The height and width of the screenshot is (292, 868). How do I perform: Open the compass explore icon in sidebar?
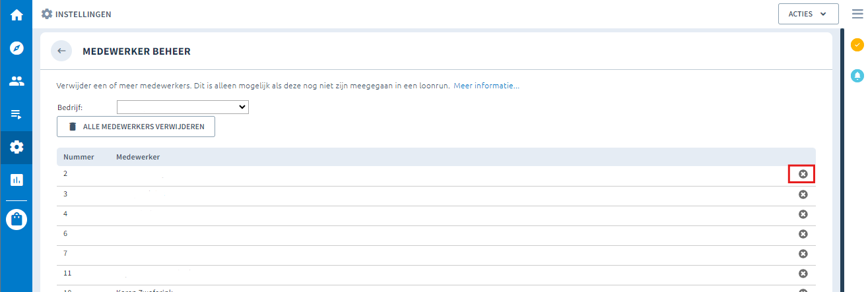pos(17,48)
